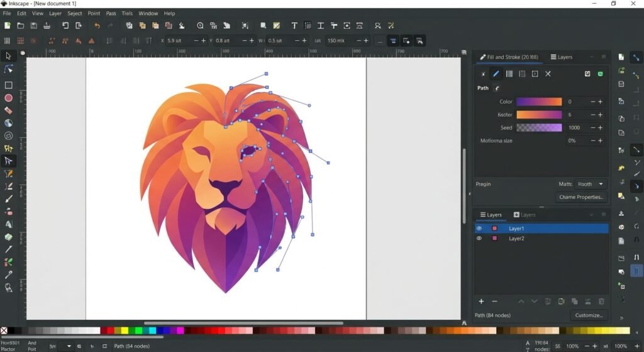
Task: Add a new layer with plus button
Action: click(x=481, y=302)
